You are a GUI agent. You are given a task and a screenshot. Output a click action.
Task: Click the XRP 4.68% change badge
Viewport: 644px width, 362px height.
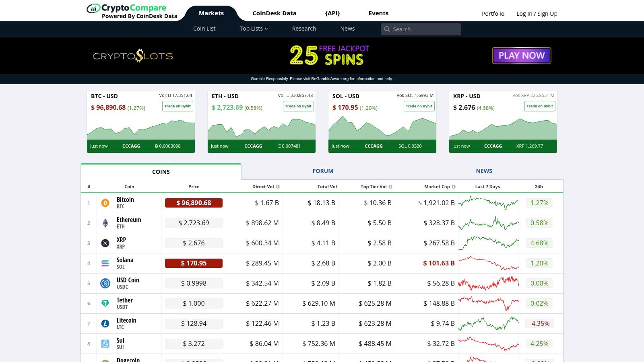pos(539,243)
